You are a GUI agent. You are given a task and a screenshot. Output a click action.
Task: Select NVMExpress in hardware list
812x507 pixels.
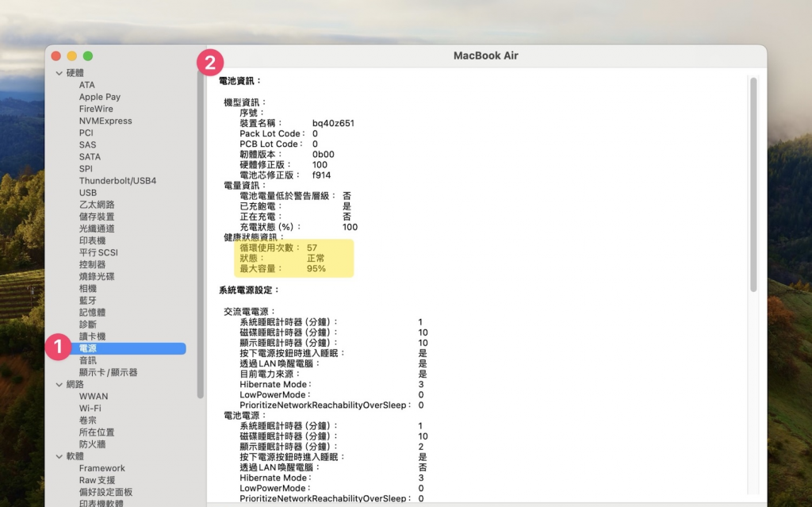tap(105, 121)
